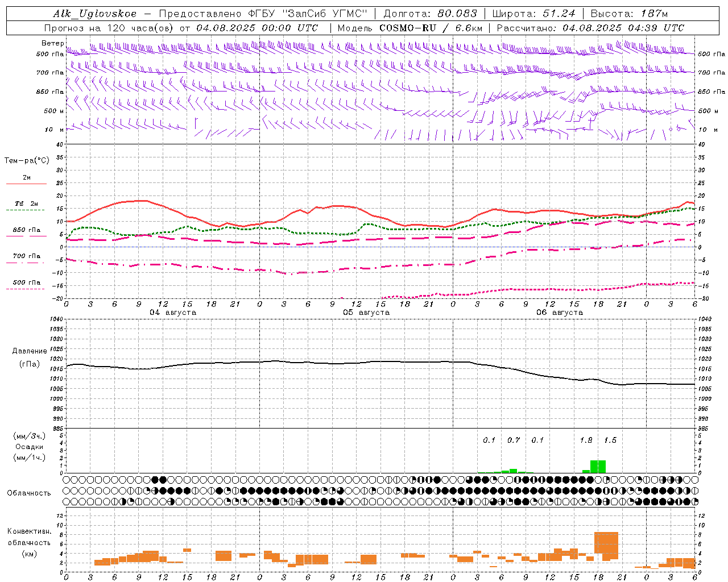Click the 05 августа date label
The image size is (728, 582).
366,313
